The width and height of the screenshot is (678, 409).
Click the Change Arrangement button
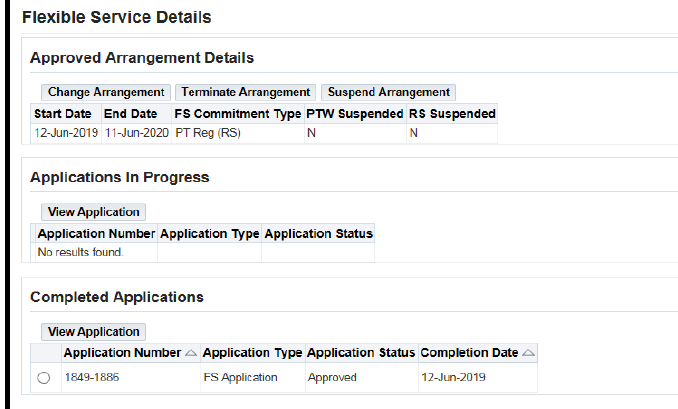pyautogui.click(x=106, y=92)
